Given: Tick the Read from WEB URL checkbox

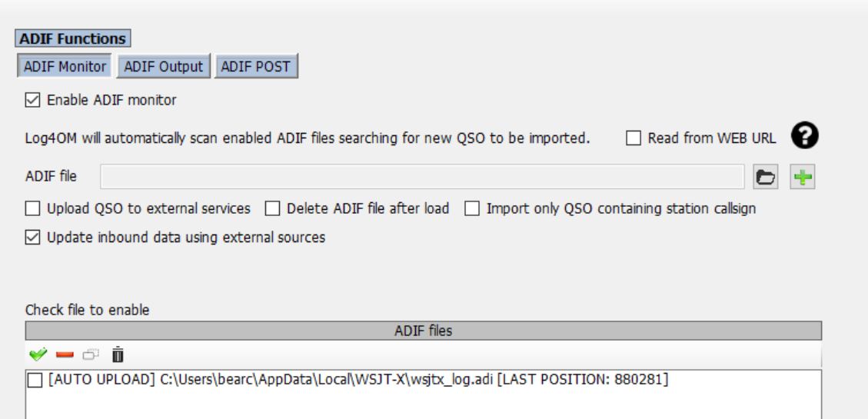Looking at the screenshot, I should coord(634,138).
